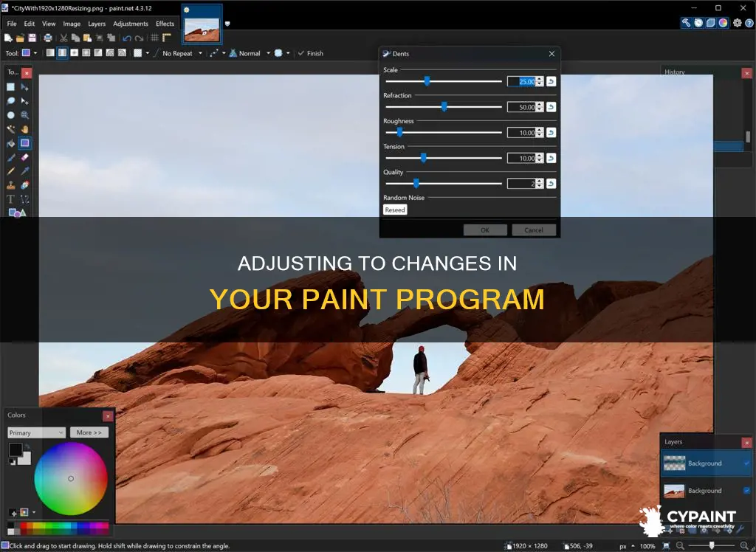Click the Roughness slider handle
This screenshot has width=756, height=552.
click(x=399, y=132)
